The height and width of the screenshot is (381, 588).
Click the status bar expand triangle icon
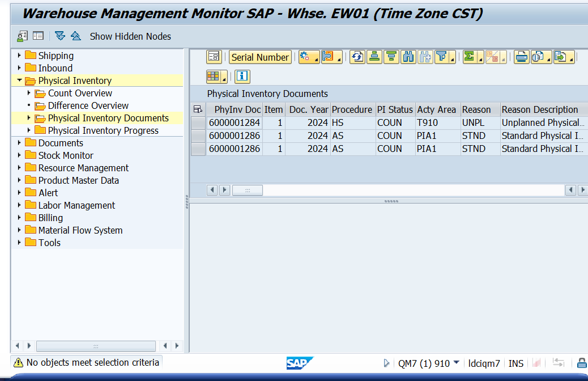386,363
